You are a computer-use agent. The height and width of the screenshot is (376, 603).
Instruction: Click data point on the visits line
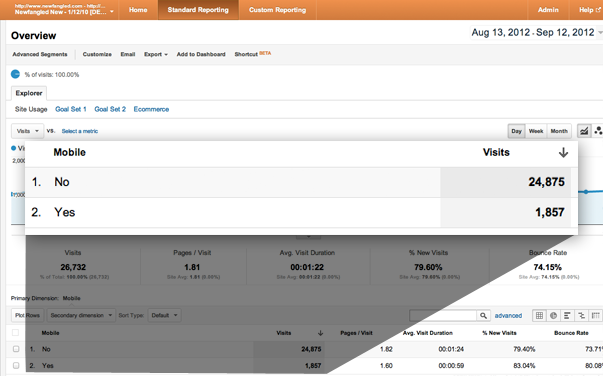[x=586, y=191]
